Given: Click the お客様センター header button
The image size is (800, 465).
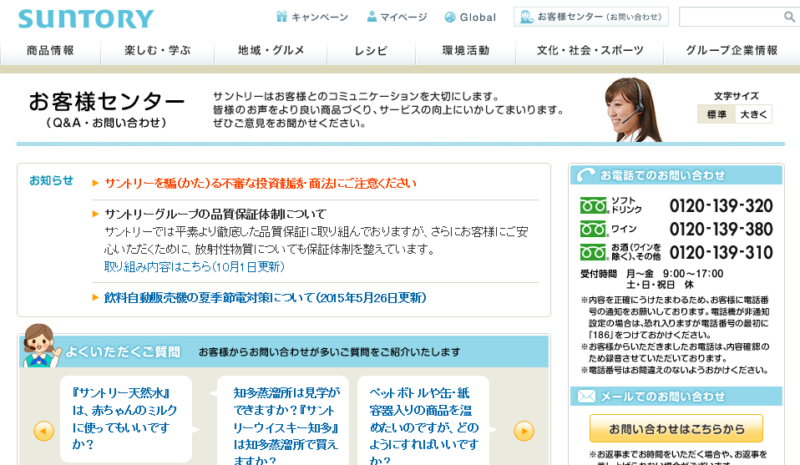Looking at the screenshot, I should (590, 17).
